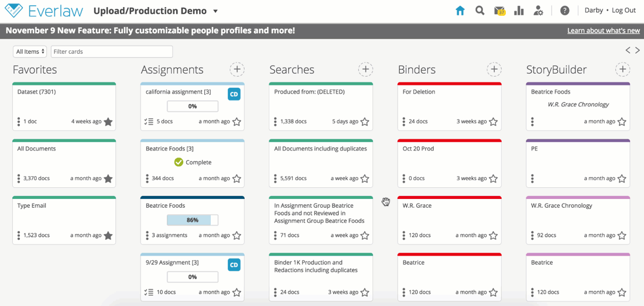The image size is (644, 306).
Task: Log out using the Log Out link
Action: point(624,11)
